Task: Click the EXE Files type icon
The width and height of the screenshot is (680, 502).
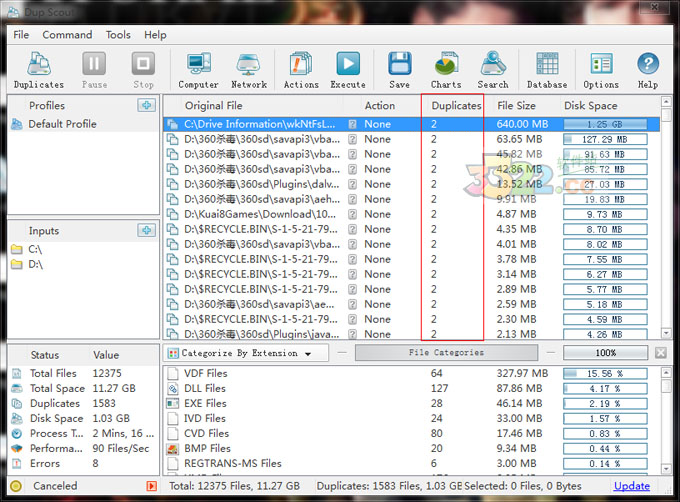Action: pos(173,404)
